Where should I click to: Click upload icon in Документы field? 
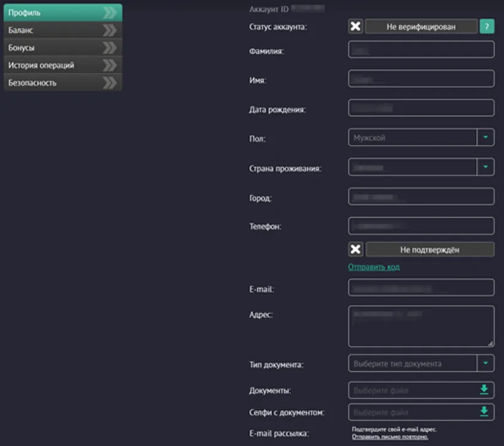[x=484, y=390]
